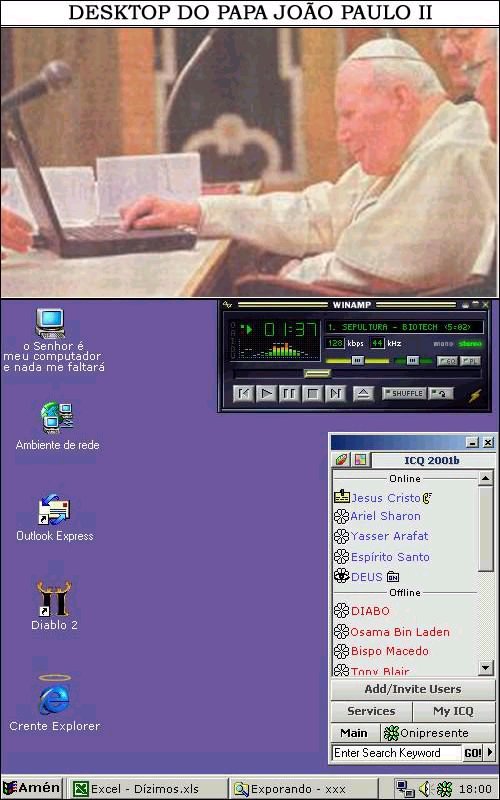The image size is (500, 800).
Task: Click the flower status icon beside DIABO
Action: (341, 610)
